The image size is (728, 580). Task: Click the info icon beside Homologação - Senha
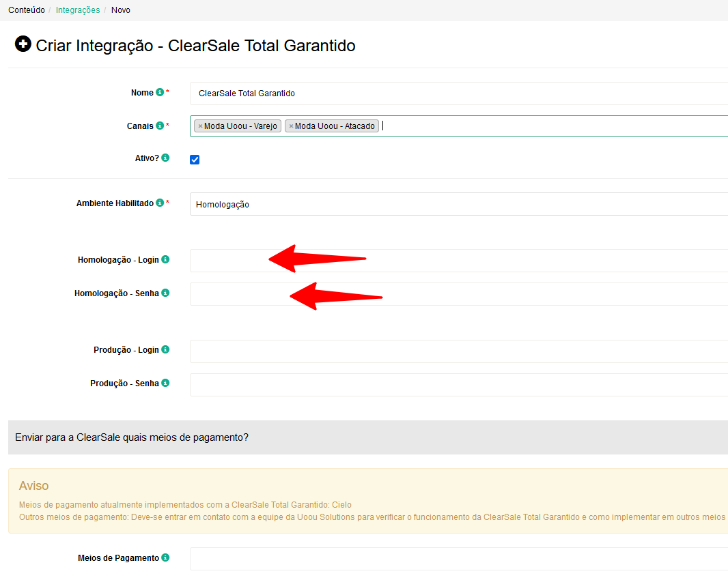165,293
